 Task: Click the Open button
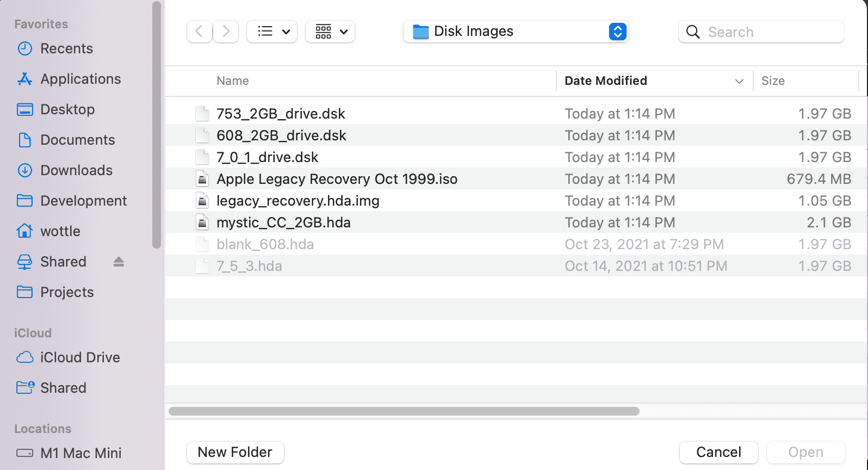pyautogui.click(x=805, y=452)
